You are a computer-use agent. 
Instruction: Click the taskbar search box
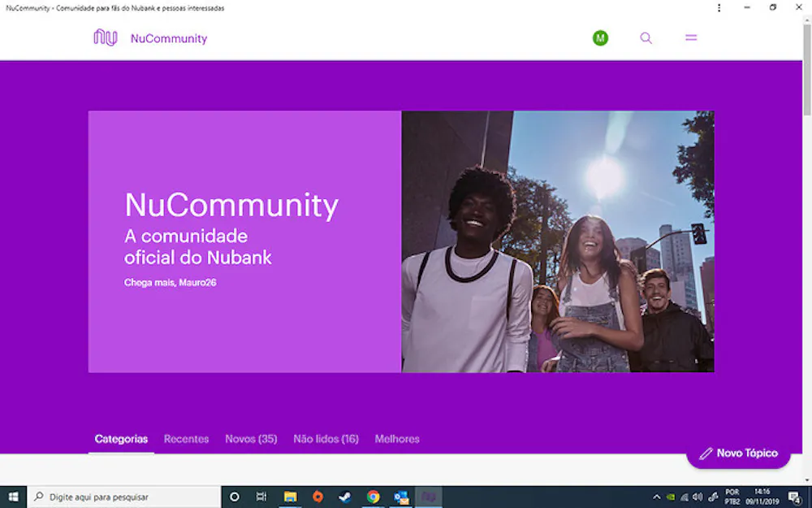[x=124, y=497]
